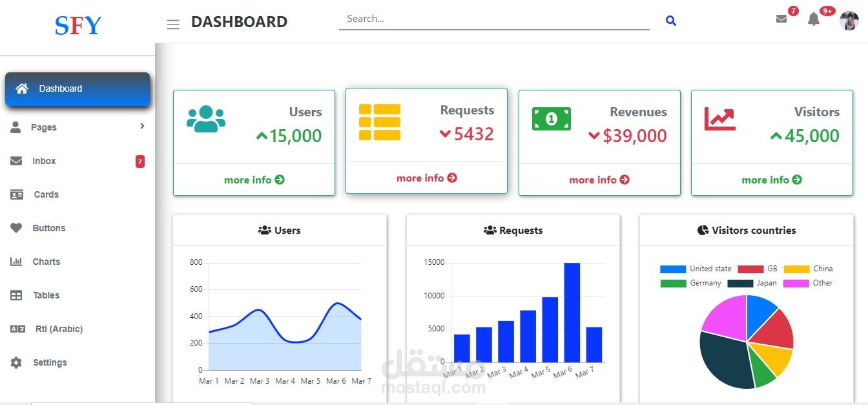Click the pie icon beside Visitors countries
The width and height of the screenshot is (868, 405).
(703, 230)
